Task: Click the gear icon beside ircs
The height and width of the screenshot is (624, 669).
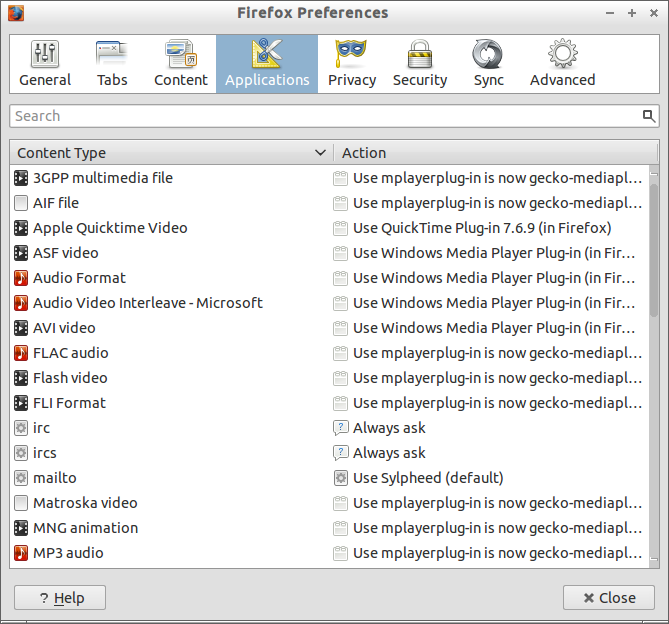Action: point(21,453)
